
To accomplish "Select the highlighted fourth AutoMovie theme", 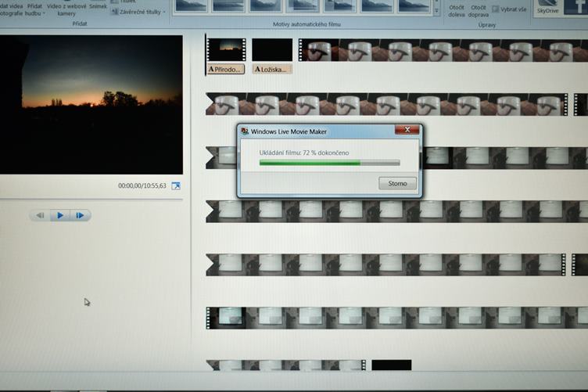I will (x=303, y=5).
